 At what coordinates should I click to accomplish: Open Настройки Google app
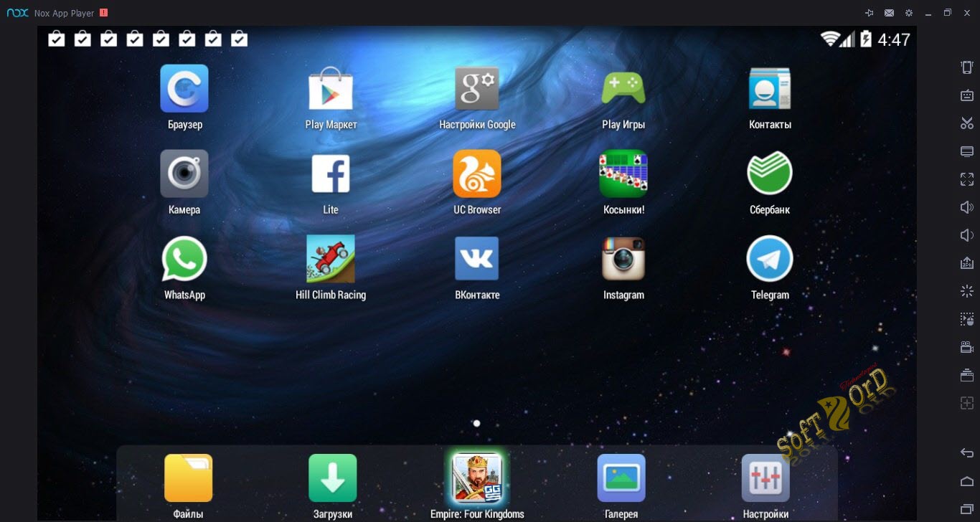(477, 89)
